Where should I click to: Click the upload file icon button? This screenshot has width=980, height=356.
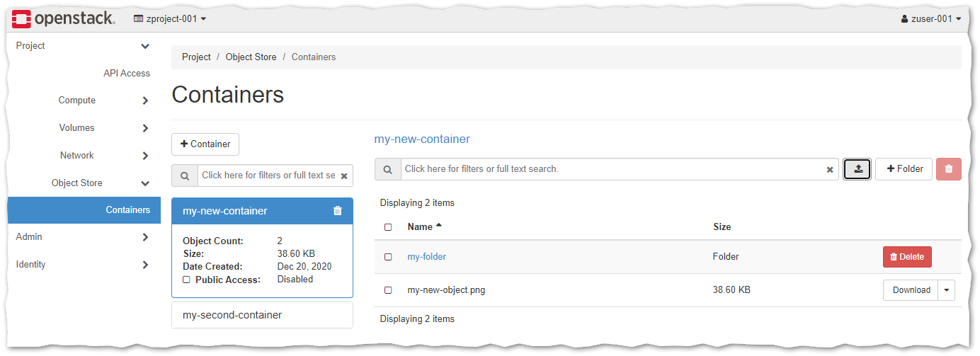[857, 169]
